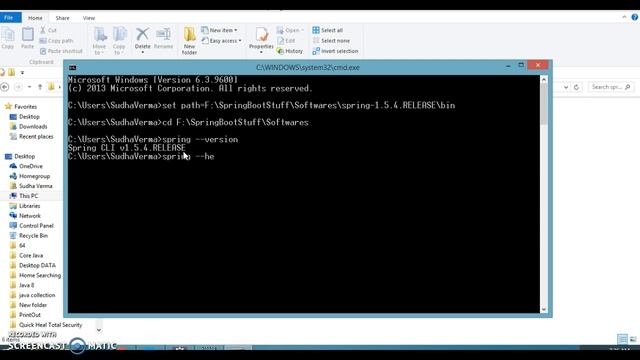The image size is (640, 360).
Task: Open the Copy to dropdown
Action: point(119,41)
